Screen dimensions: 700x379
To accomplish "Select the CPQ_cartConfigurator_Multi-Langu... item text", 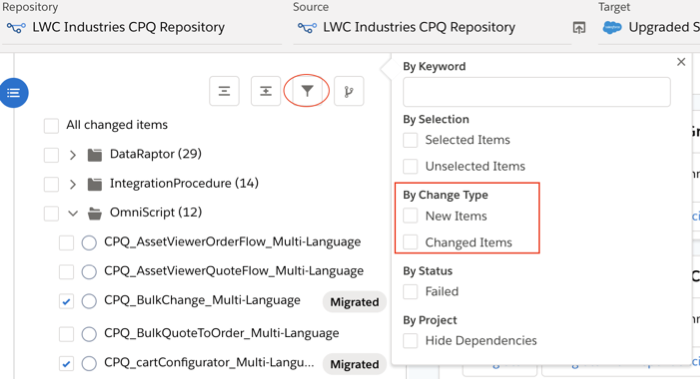I will click(209, 362).
